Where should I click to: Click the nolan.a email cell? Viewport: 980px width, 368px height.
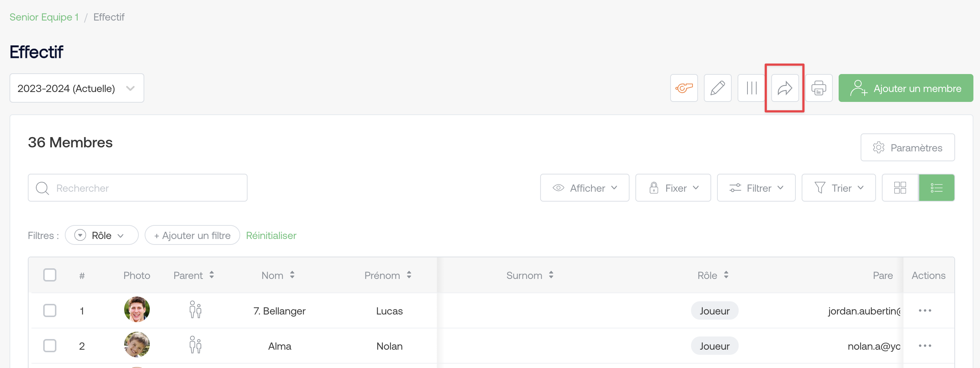873,346
